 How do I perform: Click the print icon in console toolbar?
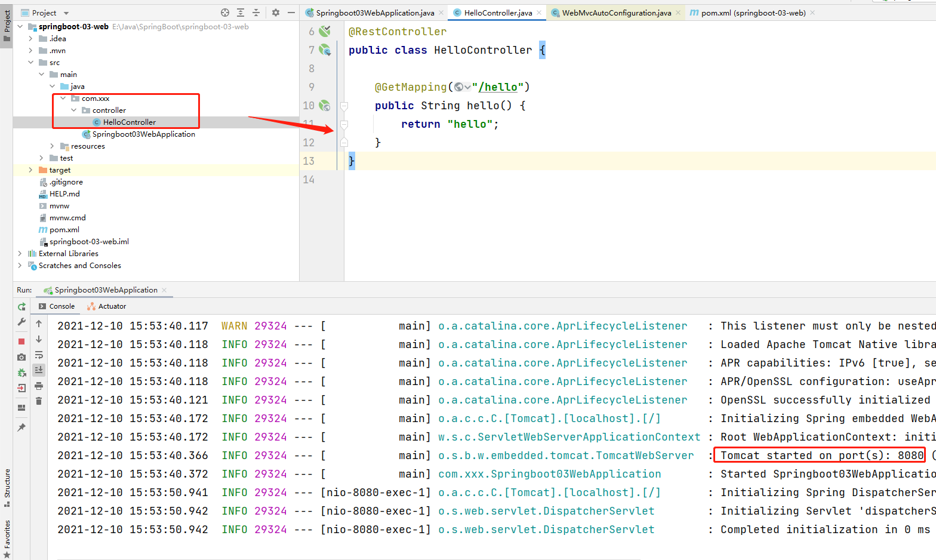(x=39, y=386)
